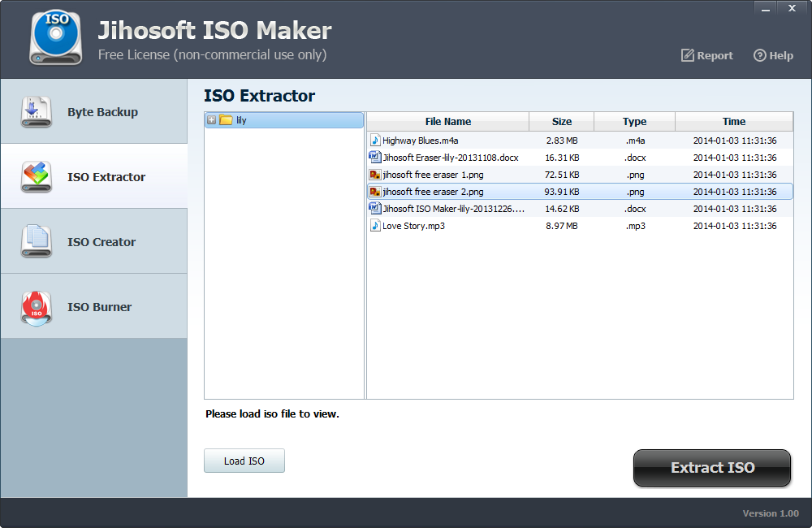Viewport: 812px width, 528px height.
Task: Click the Report pencil icon
Action: [x=687, y=55]
